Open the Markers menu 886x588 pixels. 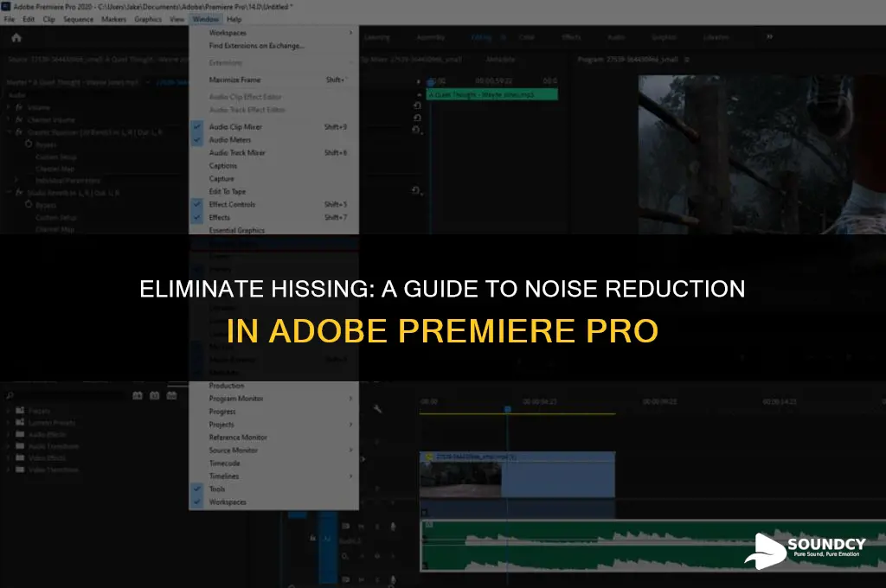pyautogui.click(x=113, y=19)
